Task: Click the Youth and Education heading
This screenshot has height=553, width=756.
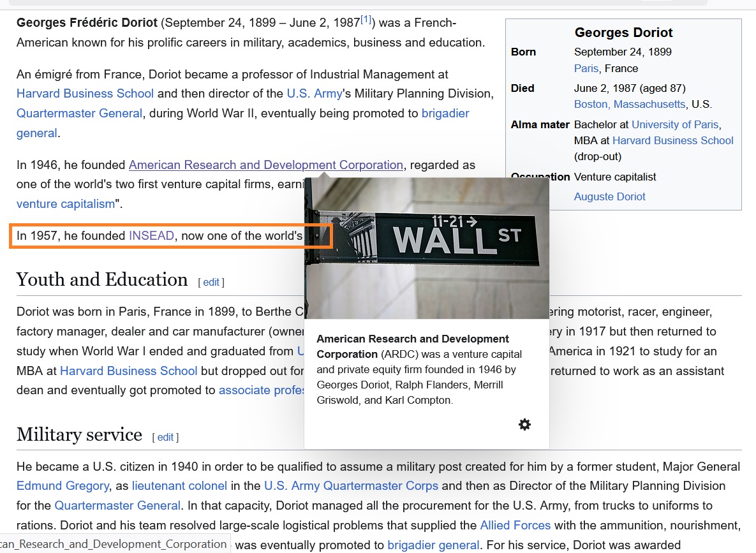Action: 101,279
